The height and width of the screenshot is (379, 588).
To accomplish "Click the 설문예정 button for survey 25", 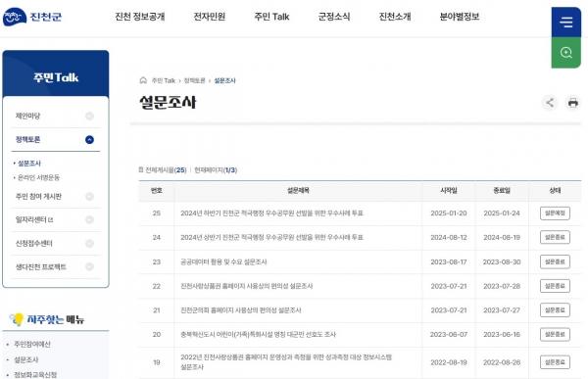I will [555, 213].
